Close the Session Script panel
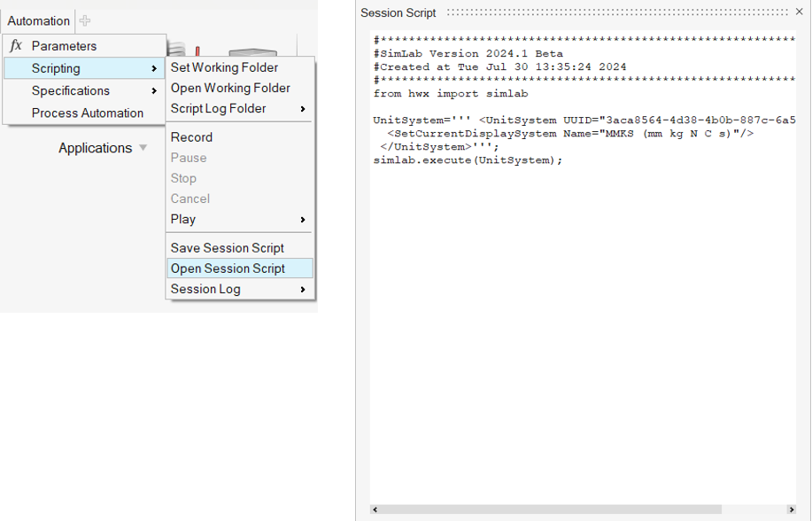Viewport: 812px width, 521px height. pos(800,12)
